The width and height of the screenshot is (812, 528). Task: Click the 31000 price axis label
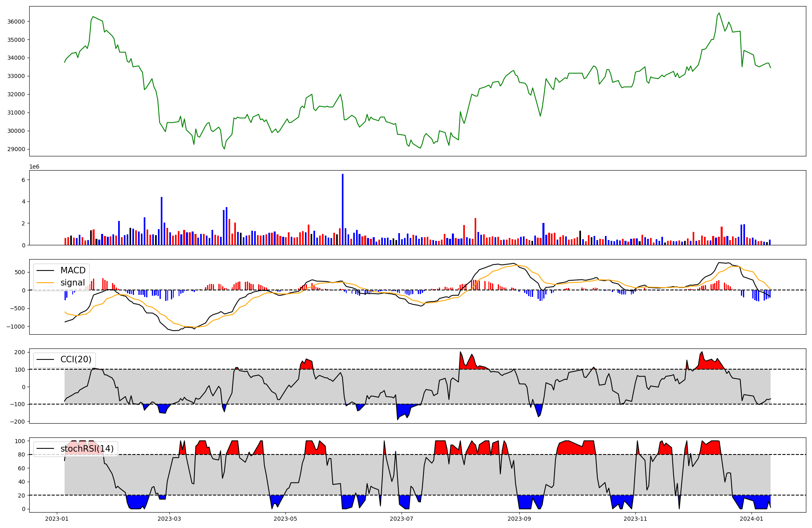click(16, 113)
